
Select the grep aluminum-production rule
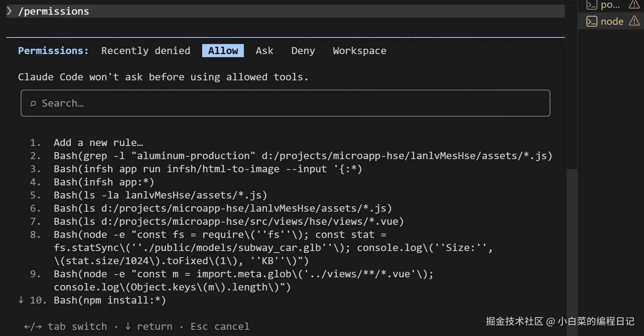tap(303, 156)
